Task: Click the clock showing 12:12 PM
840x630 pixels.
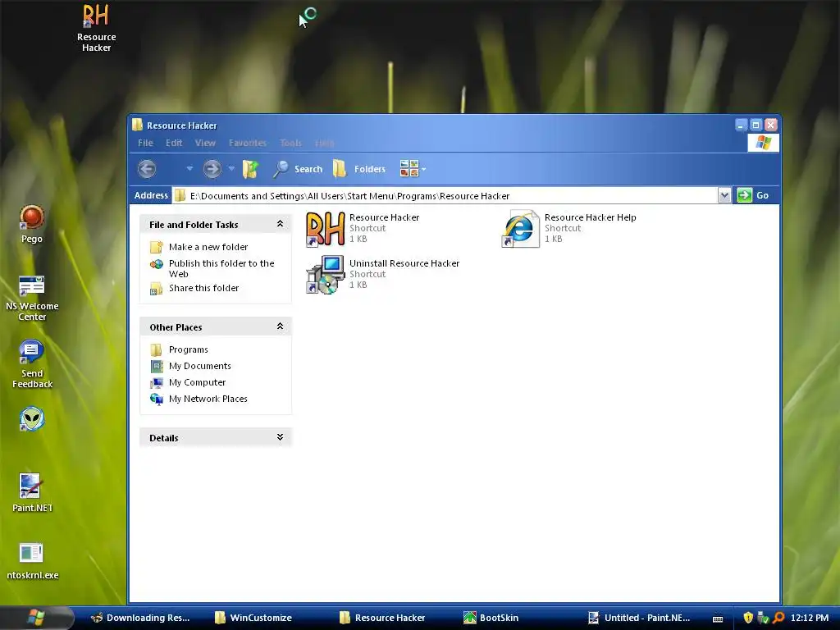Action: (x=810, y=618)
